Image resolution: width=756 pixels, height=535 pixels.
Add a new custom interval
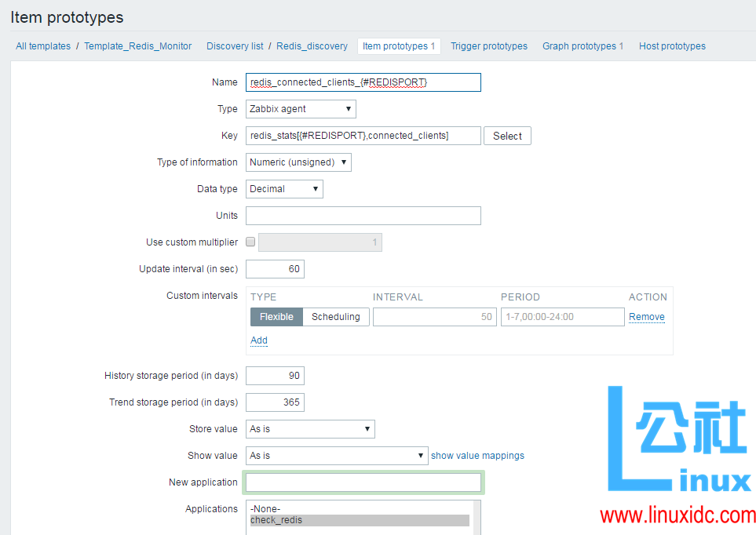pos(259,340)
